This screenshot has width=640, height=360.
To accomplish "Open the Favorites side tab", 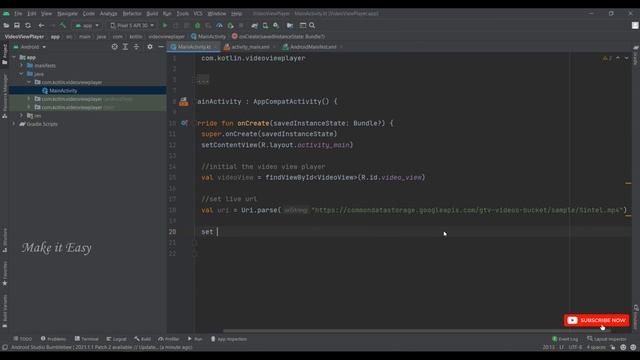I will click(x=4, y=273).
